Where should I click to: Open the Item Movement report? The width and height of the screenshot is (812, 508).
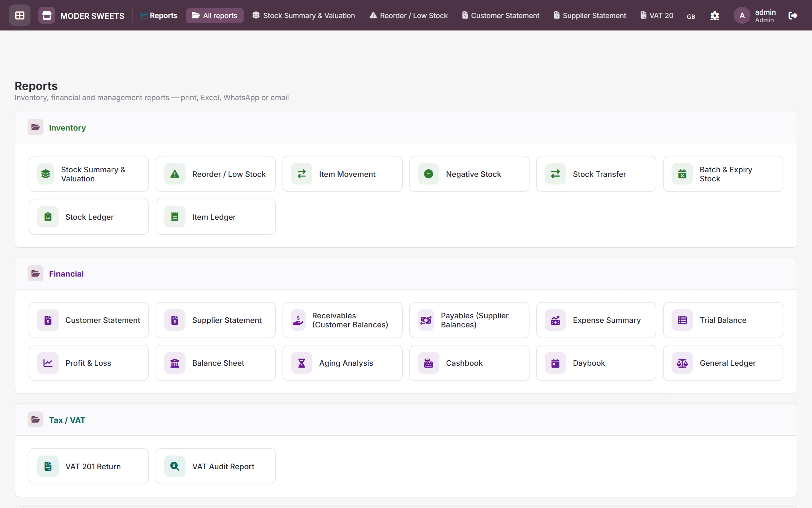point(342,174)
